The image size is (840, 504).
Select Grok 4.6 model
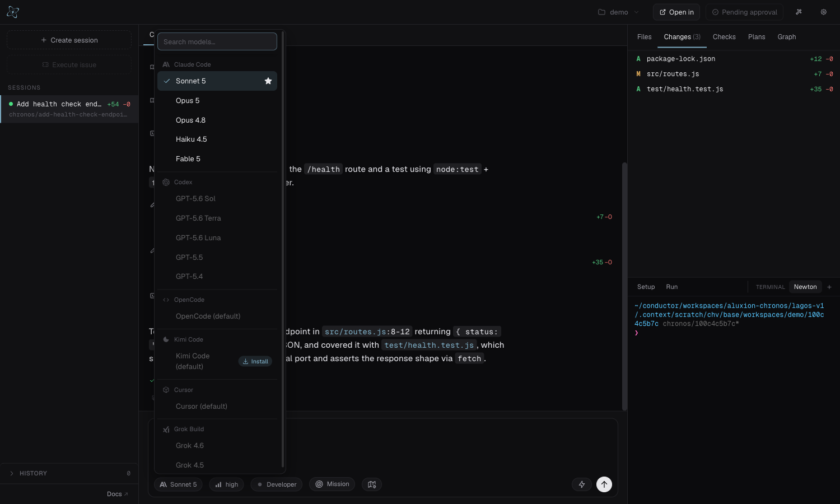(217, 446)
